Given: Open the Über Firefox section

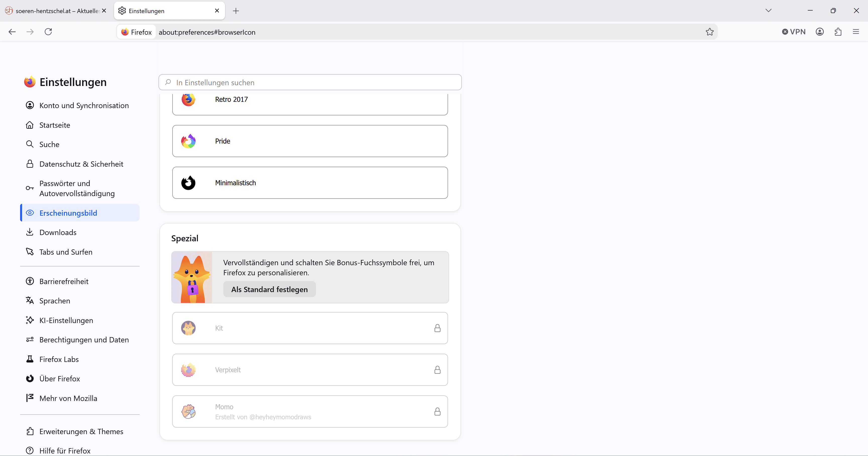Looking at the screenshot, I should tap(80, 378).
